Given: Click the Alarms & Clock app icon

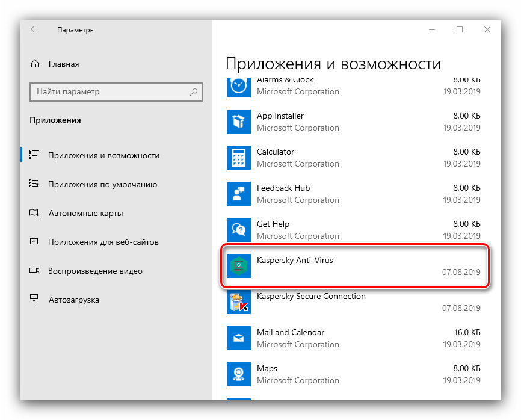Looking at the screenshot, I should [x=238, y=86].
